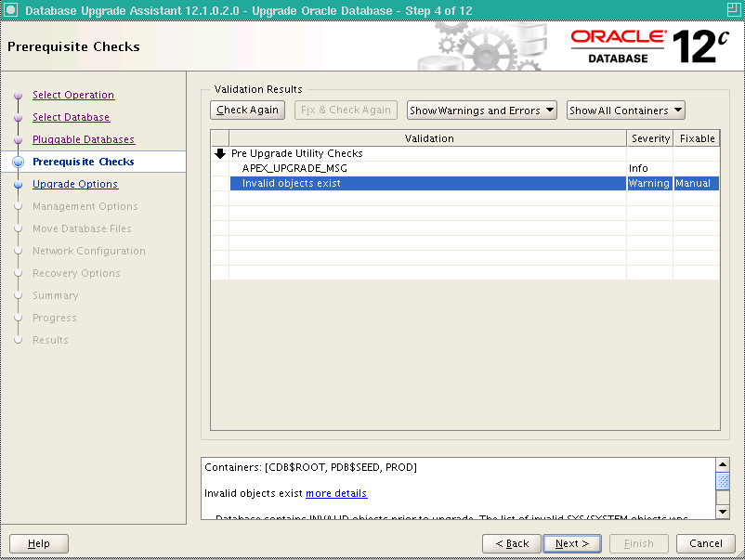Go Back to the previous step
This screenshot has width=745, height=560.
pos(512,543)
